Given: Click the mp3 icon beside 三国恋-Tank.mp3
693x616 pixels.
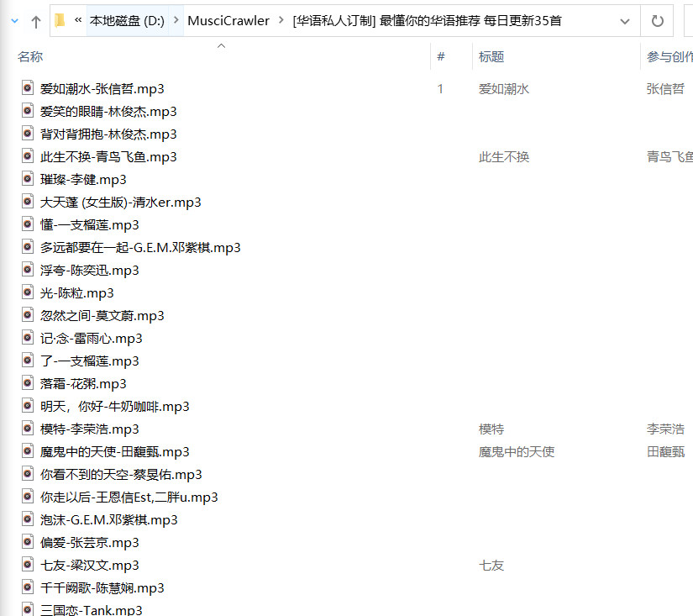Looking at the screenshot, I should (x=28, y=609).
